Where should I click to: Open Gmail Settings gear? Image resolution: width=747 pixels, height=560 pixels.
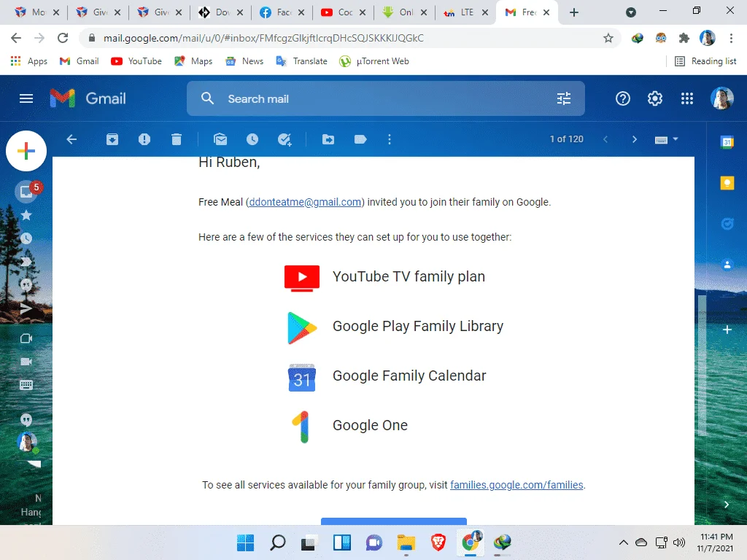pyautogui.click(x=654, y=98)
